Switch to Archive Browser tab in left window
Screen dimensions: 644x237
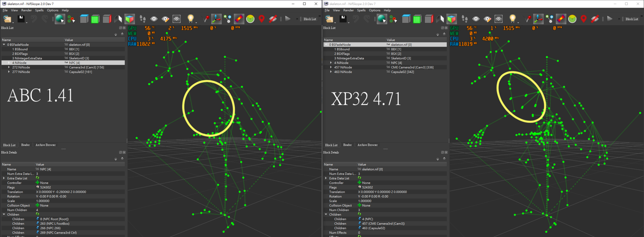pyautogui.click(x=46, y=145)
